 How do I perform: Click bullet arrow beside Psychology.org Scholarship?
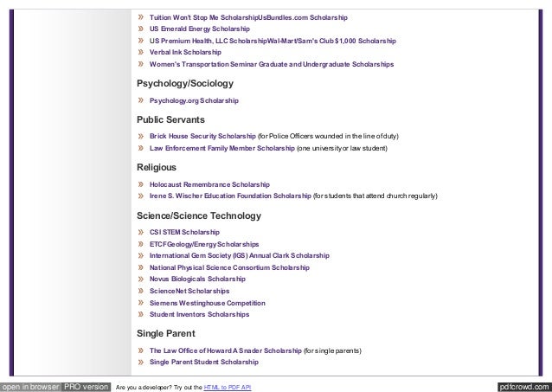pyautogui.click(x=141, y=100)
